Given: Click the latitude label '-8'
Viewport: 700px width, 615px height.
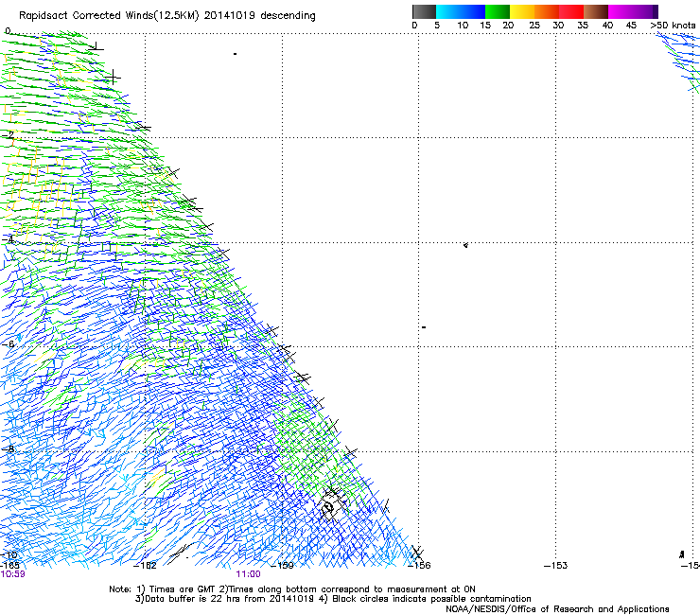Looking at the screenshot, I should 8,449.
